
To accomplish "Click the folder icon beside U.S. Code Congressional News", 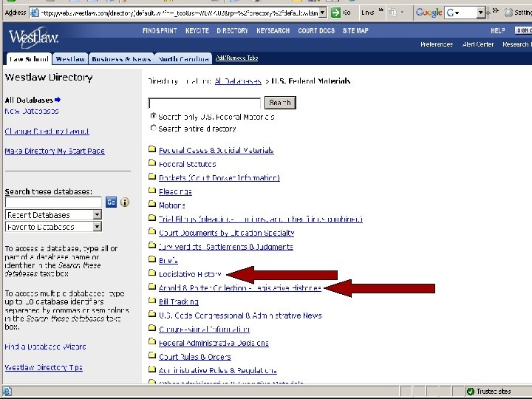I will point(152,314).
